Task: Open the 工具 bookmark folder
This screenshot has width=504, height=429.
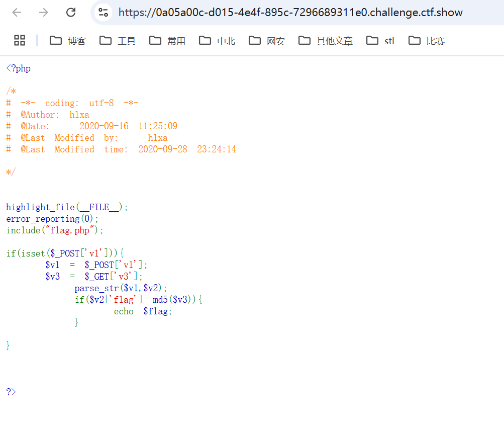Action: click(118, 41)
